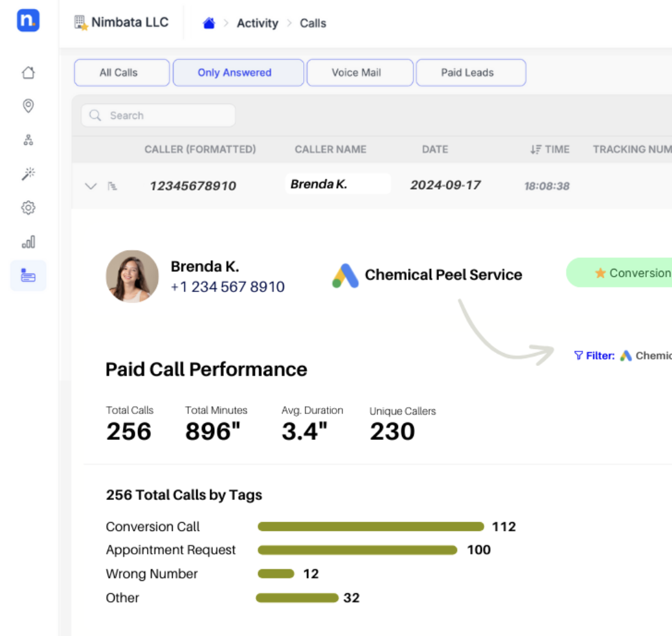Enable the Voice Mail filter

(359, 73)
